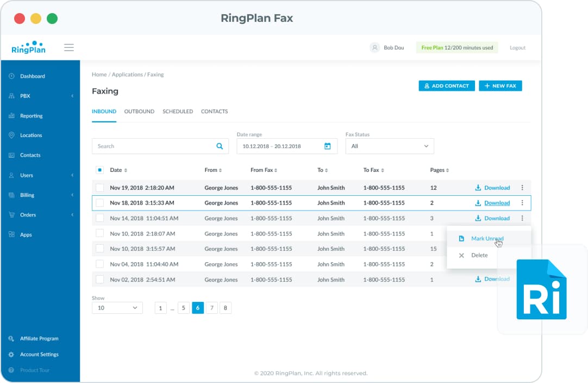Click Download link for Nov 18 fax
The image size is (588, 383).
(x=497, y=203)
